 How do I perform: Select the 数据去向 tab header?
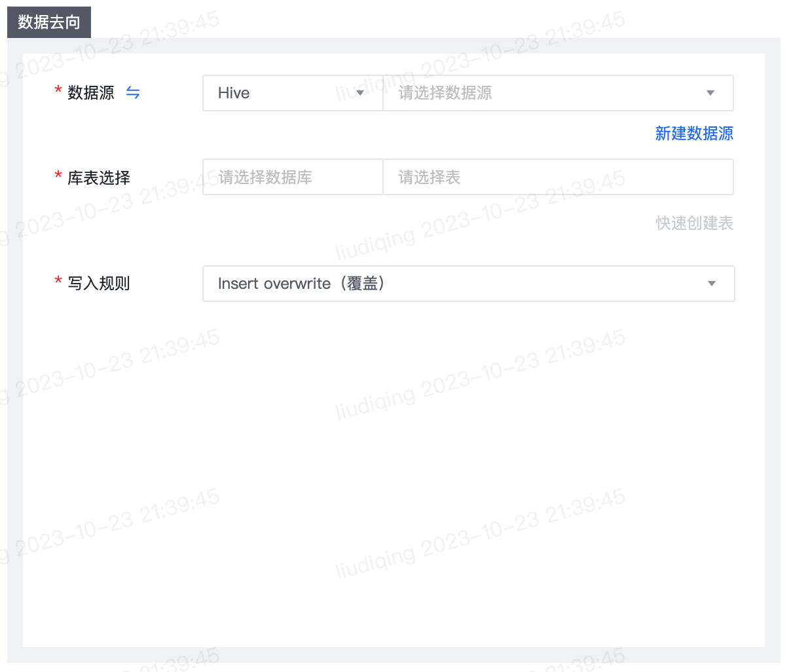pyautogui.click(x=49, y=22)
